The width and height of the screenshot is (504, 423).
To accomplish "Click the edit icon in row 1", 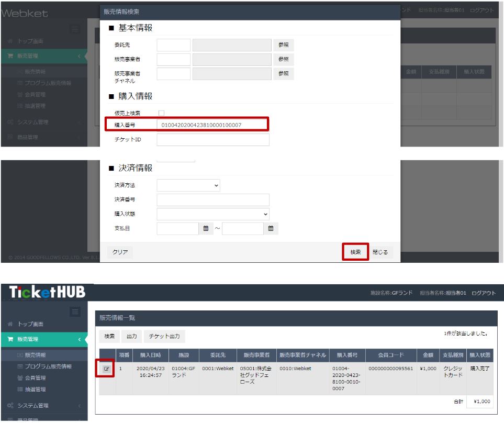I will (107, 369).
